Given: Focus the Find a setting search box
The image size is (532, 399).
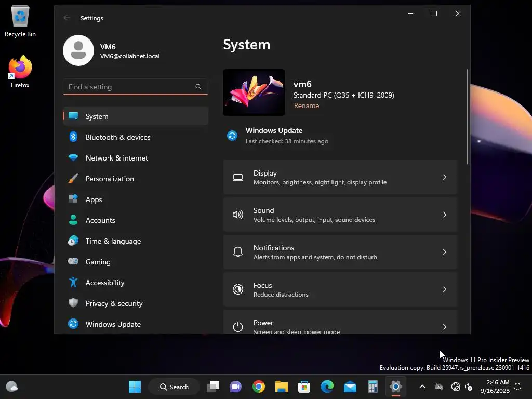Looking at the screenshot, I should (x=136, y=87).
